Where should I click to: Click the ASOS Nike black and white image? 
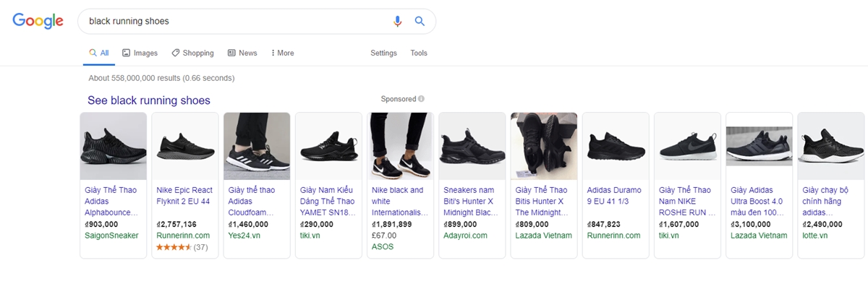click(x=400, y=146)
